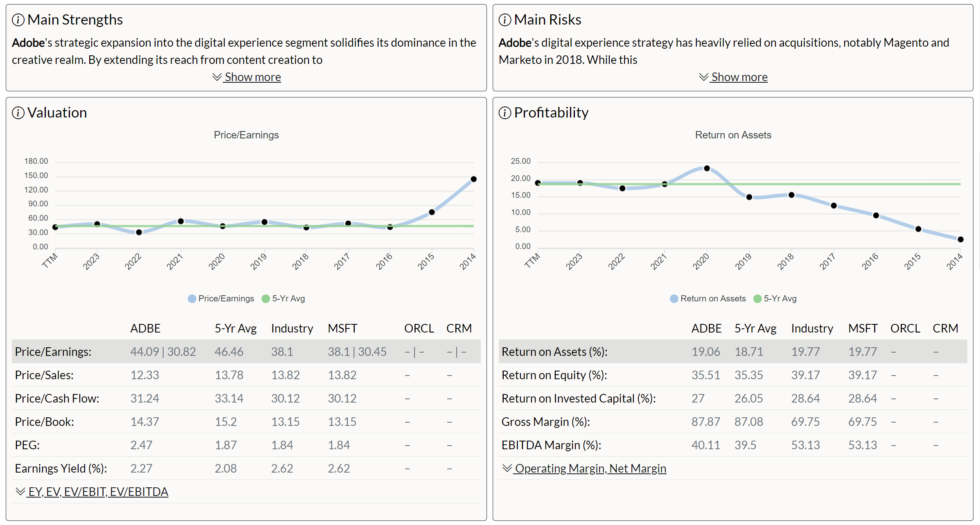Expand the EY, EV, EV/EBIT, EV/EBITDA rows

click(92, 491)
